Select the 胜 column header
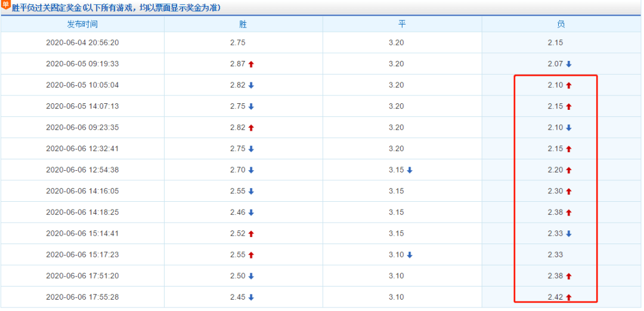Screen dimensions: 644x311 coord(243,24)
